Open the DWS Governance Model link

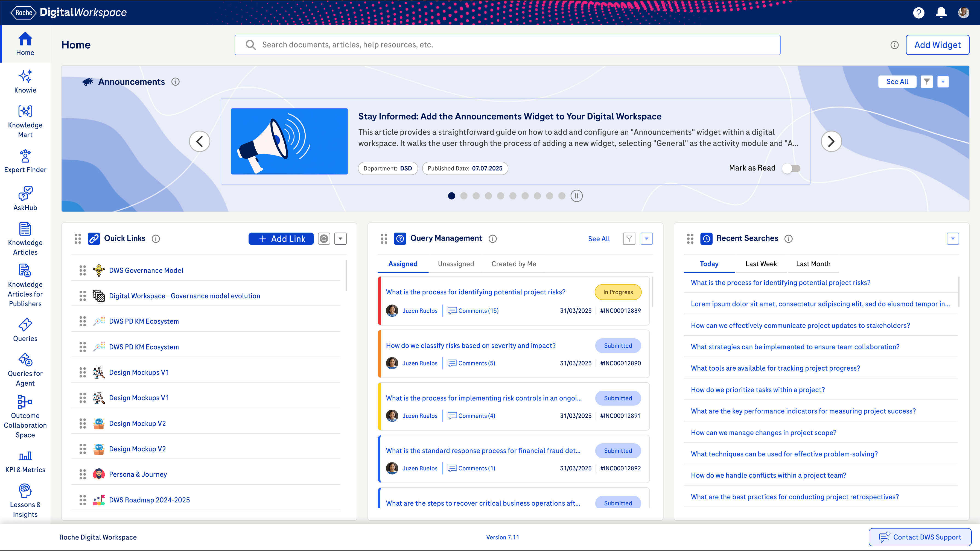click(146, 270)
